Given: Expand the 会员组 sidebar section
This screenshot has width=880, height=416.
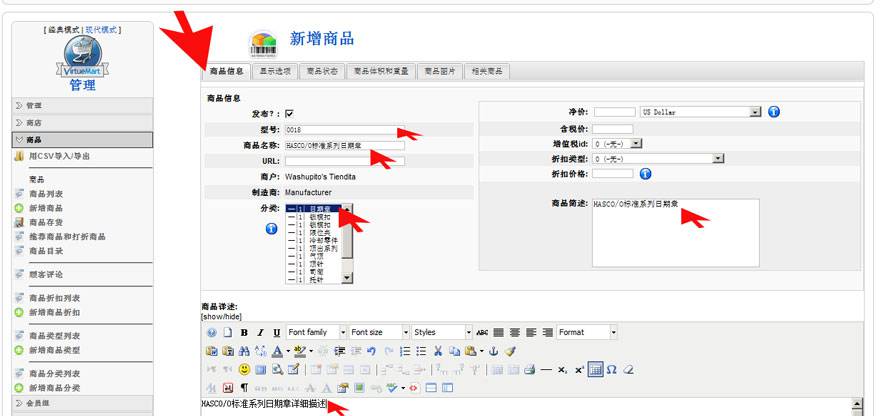Looking at the screenshot, I should coord(82,403).
